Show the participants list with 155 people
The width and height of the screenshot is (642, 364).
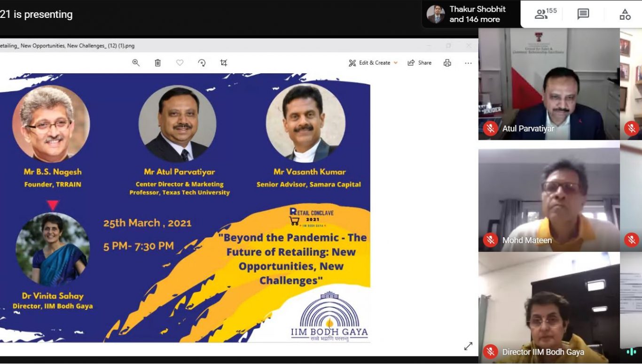coord(545,14)
